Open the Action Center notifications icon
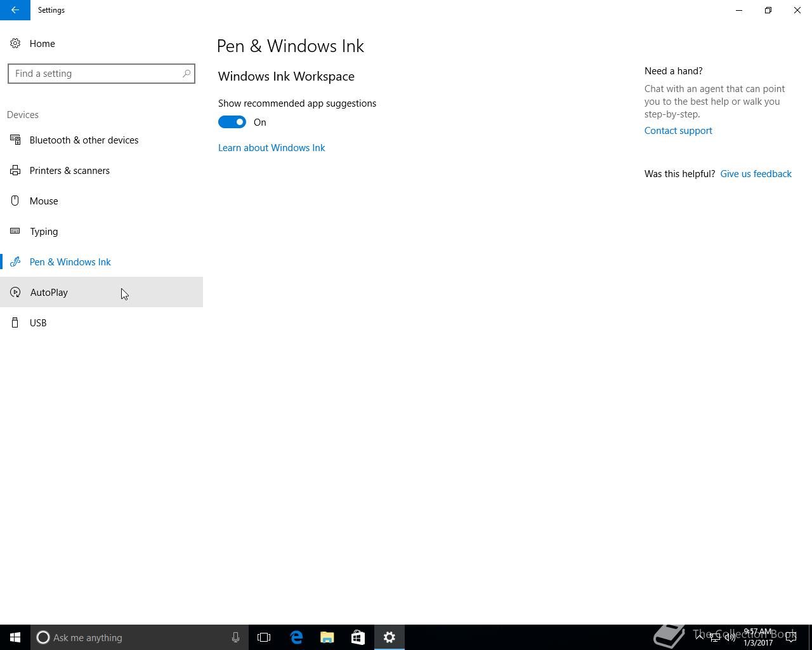This screenshot has width=812, height=650. pos(791,637)
